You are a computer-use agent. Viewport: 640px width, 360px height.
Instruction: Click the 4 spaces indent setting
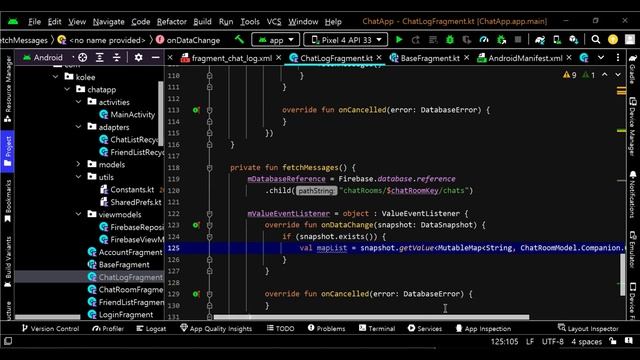(587, 342)
